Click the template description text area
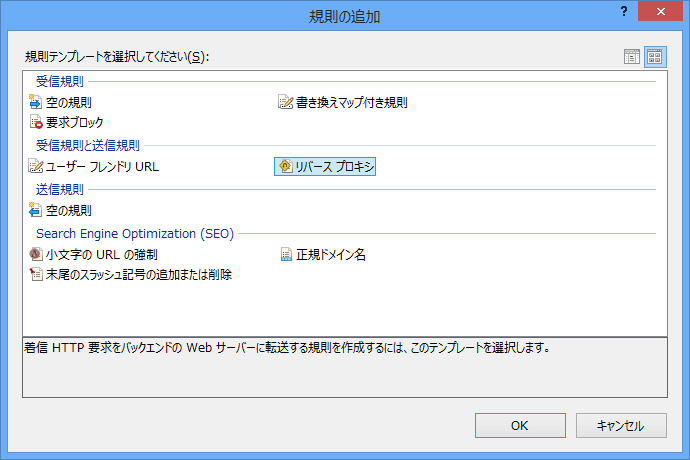Image resolution: width=690 pixels, height=460 pixels. point(345,368)
